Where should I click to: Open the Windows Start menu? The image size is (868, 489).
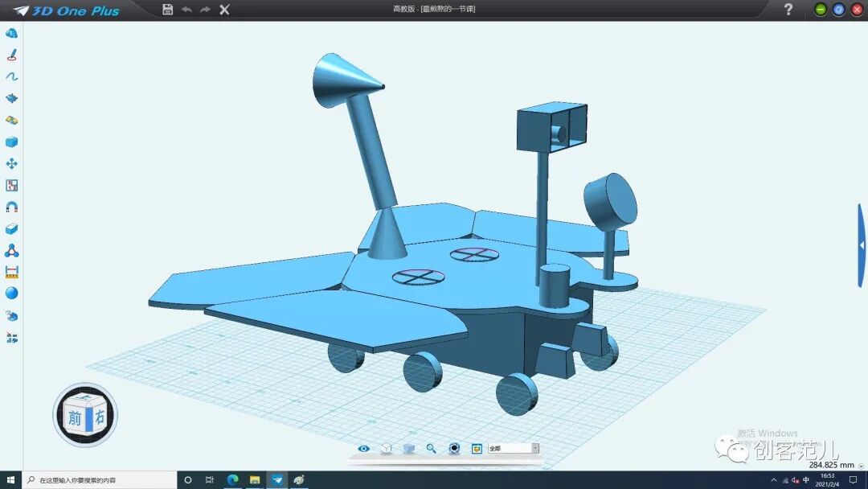coord(10,480)
